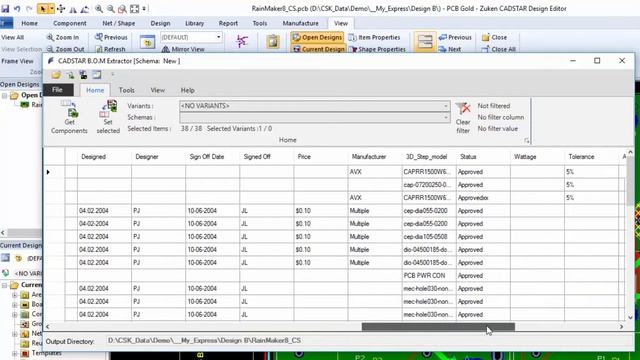Open the Manufacture ribbon tab

[x=300, y=23]
